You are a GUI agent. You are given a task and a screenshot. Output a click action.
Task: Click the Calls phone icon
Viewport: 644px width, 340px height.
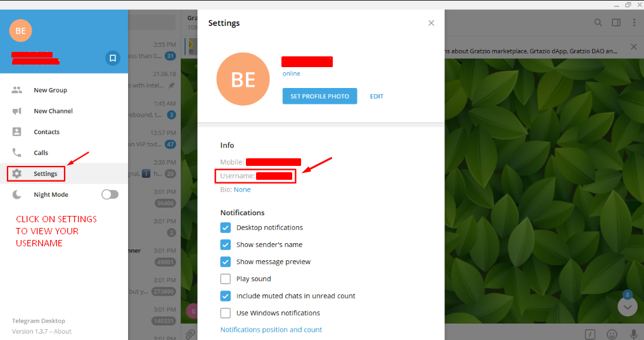[x=17, y=153]
